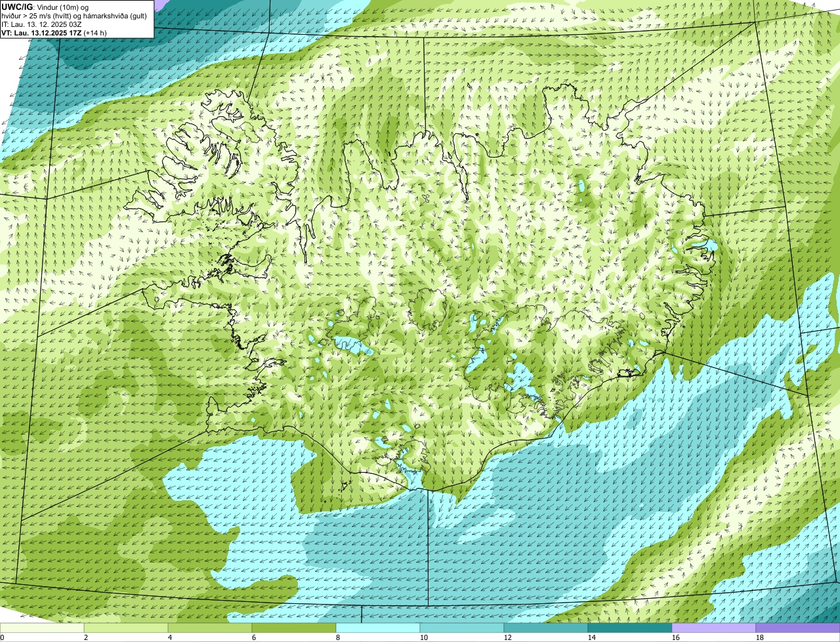Click the '10' label on the wind scale
This screenshot has height=642, width=840.
point(424,637)
